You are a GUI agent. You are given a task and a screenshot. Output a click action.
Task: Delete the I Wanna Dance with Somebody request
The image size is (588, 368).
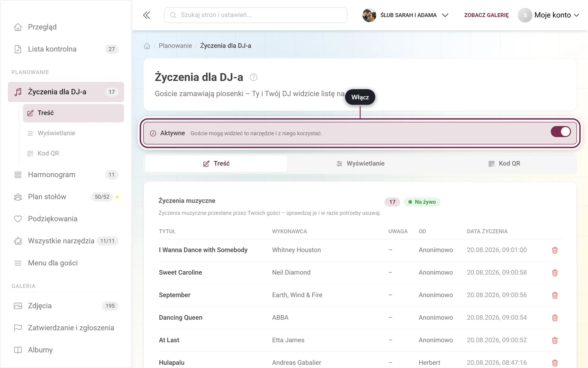click(555, 250)
